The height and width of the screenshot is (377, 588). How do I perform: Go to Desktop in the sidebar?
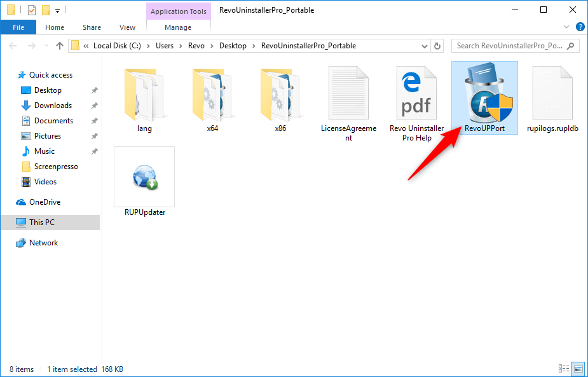point(48,90)
